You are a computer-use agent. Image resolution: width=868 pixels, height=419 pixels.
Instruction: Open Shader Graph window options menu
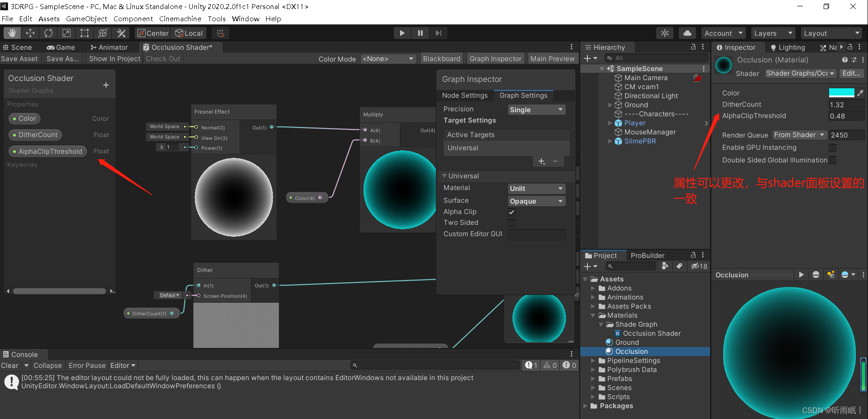click(572, 47)
